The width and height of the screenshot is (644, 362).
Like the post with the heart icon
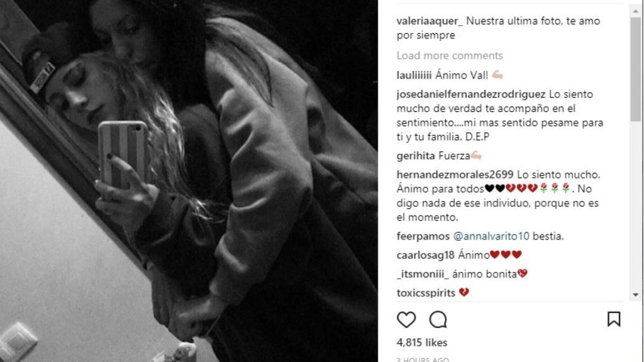[406, 320]
